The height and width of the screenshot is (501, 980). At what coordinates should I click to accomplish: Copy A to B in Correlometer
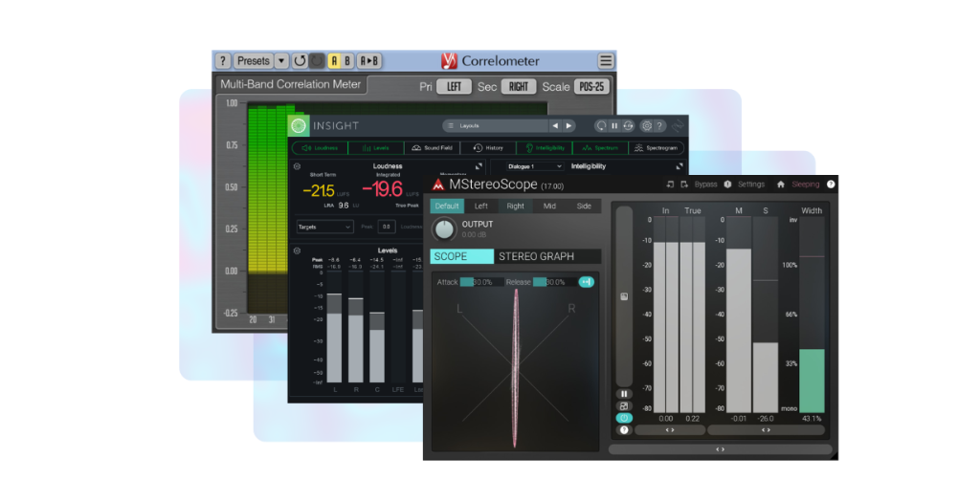tap(369, 60)
